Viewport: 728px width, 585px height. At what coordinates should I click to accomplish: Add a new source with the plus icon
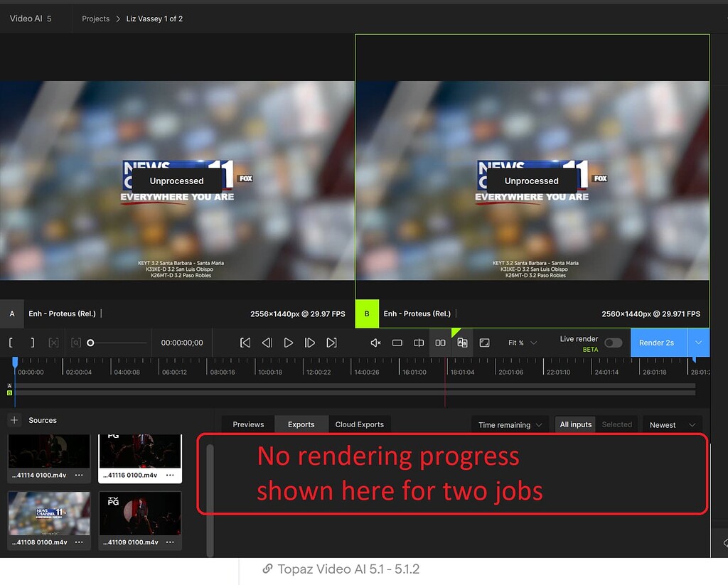[x=16, y=420]
